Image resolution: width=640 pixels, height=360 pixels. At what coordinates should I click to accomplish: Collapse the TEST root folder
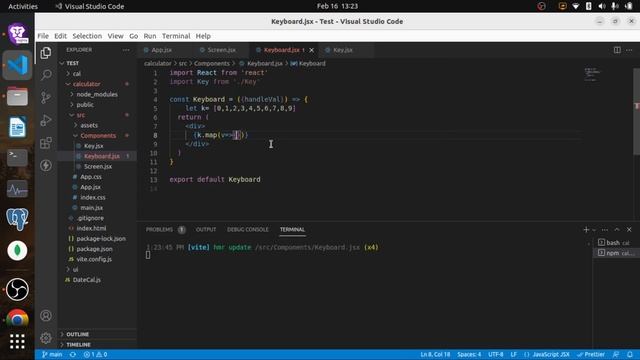click(x=97, y=63)
